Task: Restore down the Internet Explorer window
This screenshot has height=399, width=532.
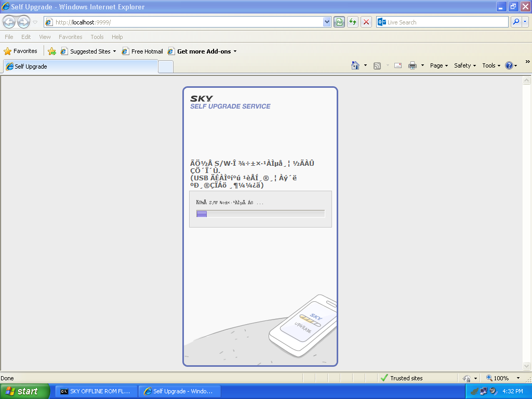Action: click(513, 7)
